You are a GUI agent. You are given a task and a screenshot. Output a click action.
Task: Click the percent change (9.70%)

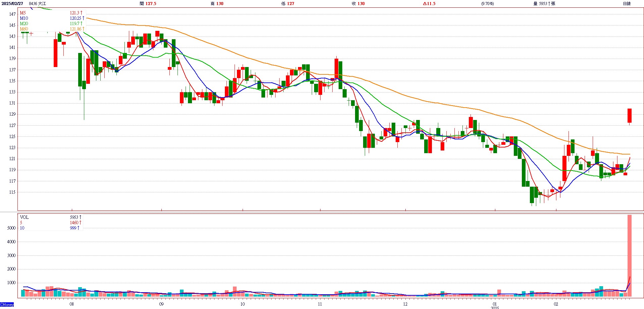point(487,4)
